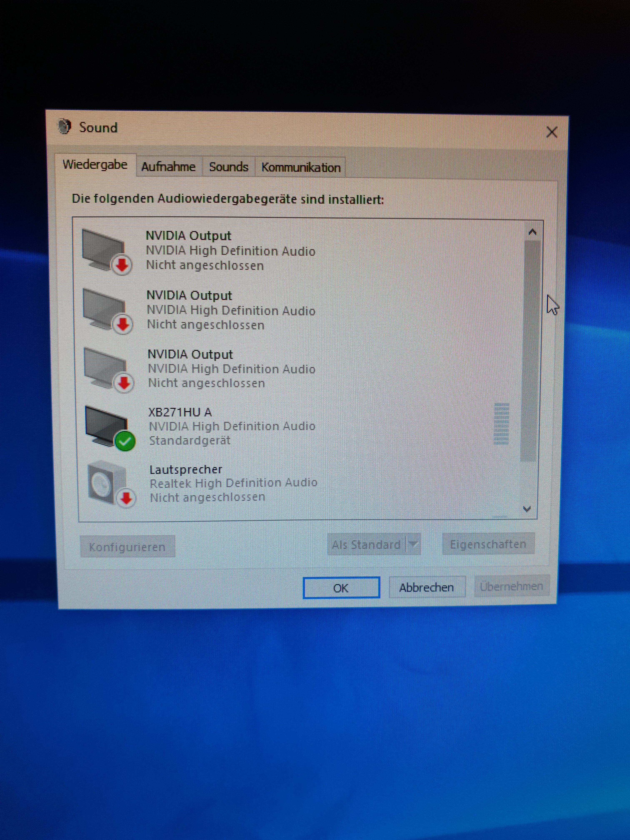Click the Sound window title icon
This screenshot has width=630, height=840.
pos(65,127)
